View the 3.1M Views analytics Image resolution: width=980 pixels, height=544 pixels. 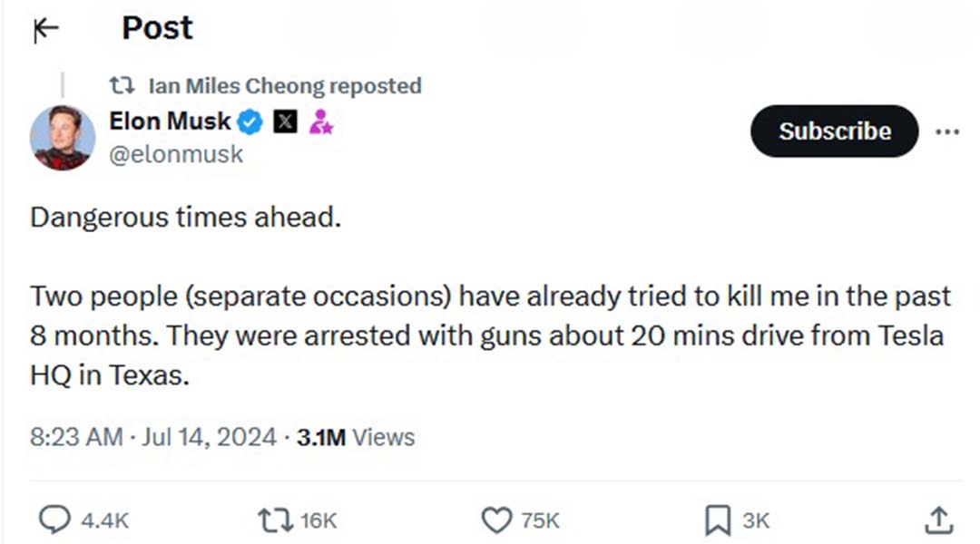point(356,437)
